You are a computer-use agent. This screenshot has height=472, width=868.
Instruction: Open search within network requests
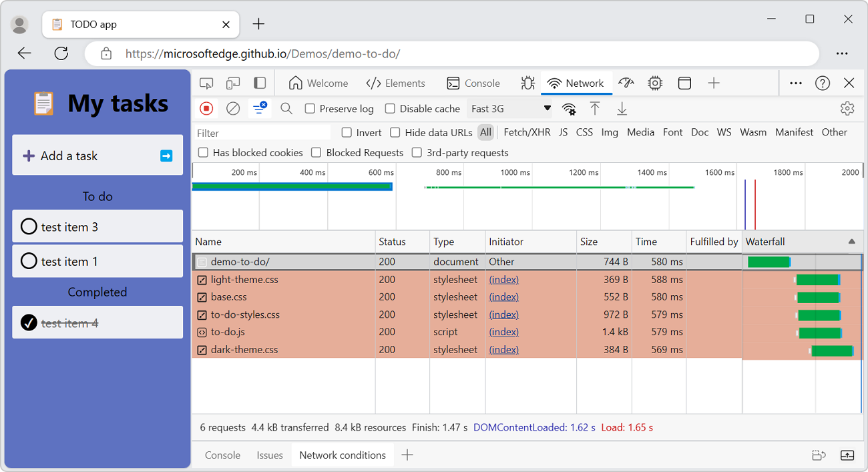click(x=286, y=108)
